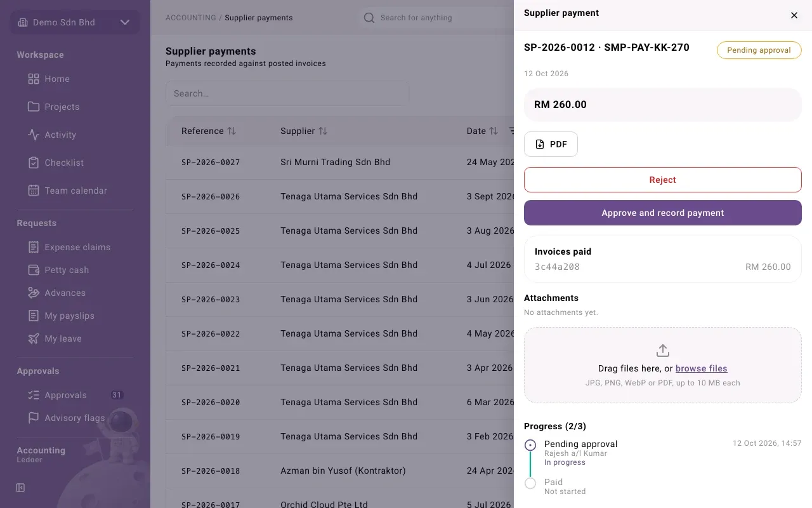The height and width of the screenshot is (508, 812).
Task: Click the Advisory flags flag icon
Action: (34, 418)
